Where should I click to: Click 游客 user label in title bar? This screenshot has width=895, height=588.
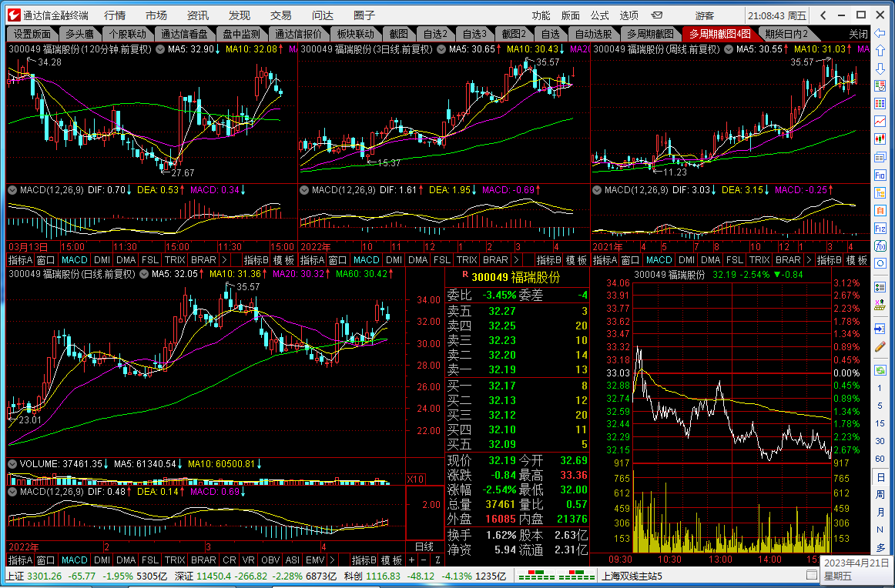click(704, 15)
